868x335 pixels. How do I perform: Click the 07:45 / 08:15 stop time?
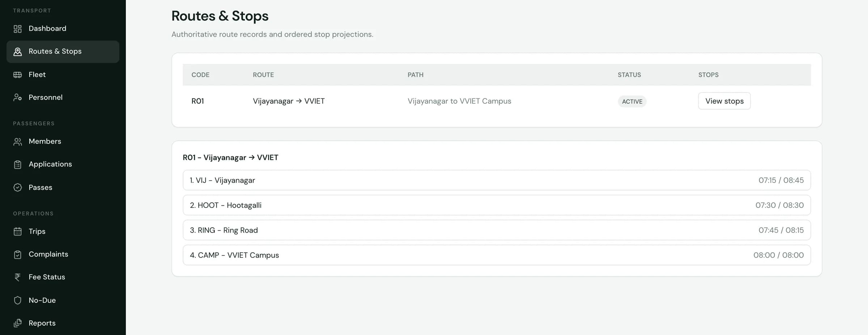pos(781,230)
